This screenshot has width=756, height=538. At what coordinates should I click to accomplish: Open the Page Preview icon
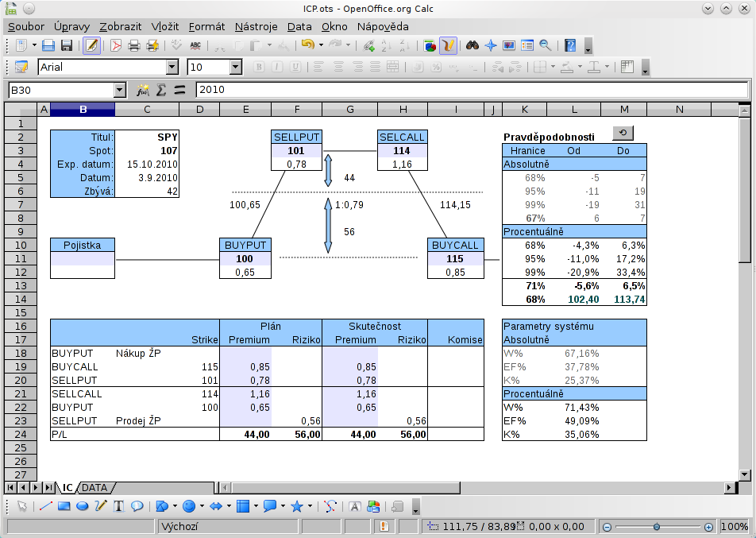click(152, 45)
